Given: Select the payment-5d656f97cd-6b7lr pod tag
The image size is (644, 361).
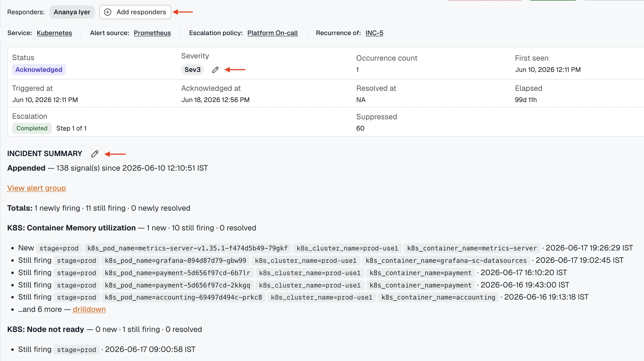Looking at the screenshot, I should (x=178, y=273).
